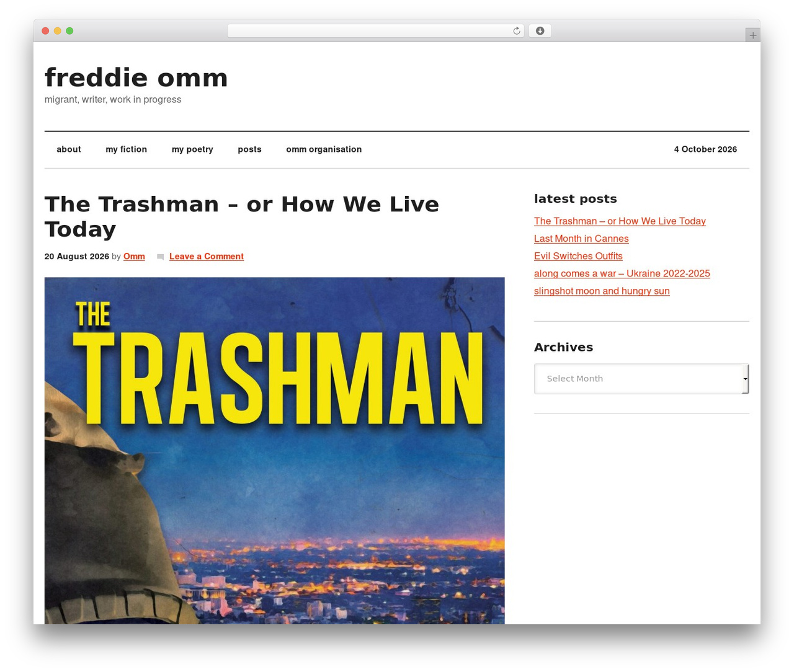Click the green maximize window button
Viewport: 794px width, 672px height.
pos(69,31)
